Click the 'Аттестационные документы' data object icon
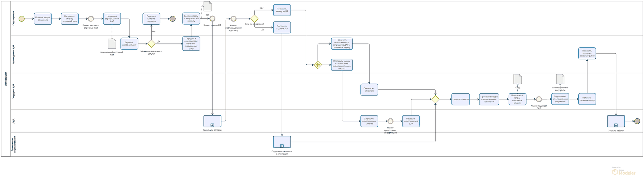Screen dimensions: 644x176 point(560,79)
